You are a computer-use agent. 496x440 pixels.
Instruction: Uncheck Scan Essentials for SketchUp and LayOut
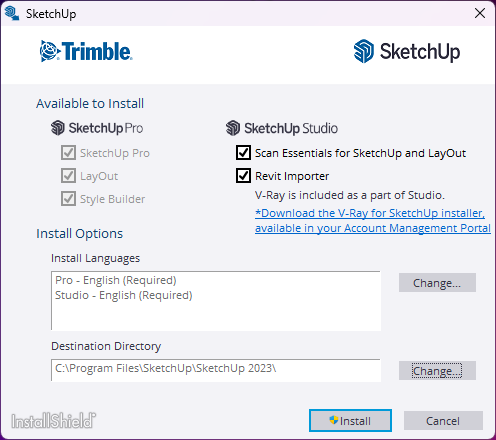coord(243,153)
